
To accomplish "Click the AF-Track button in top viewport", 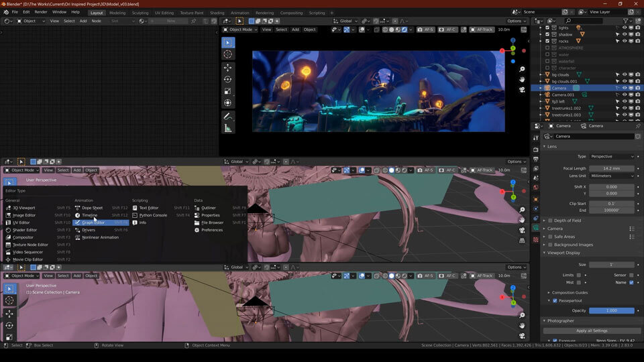I will tap(482, 29).
